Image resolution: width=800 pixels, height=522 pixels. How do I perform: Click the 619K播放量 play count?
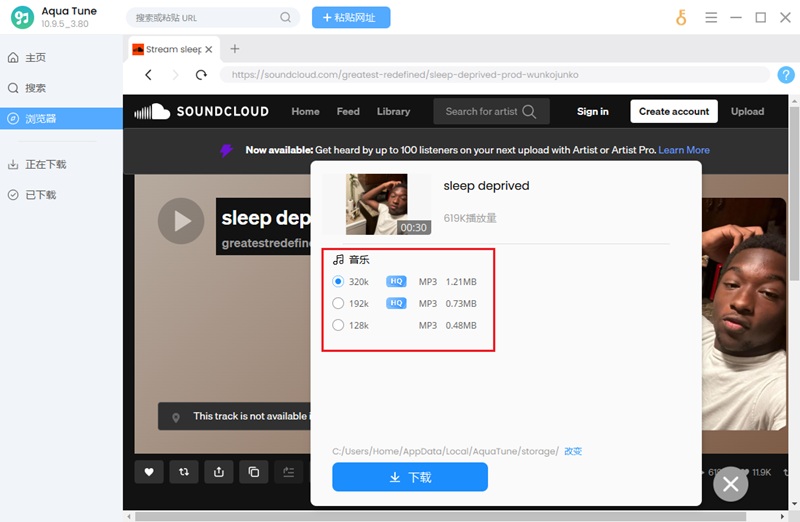pos(469,218)
